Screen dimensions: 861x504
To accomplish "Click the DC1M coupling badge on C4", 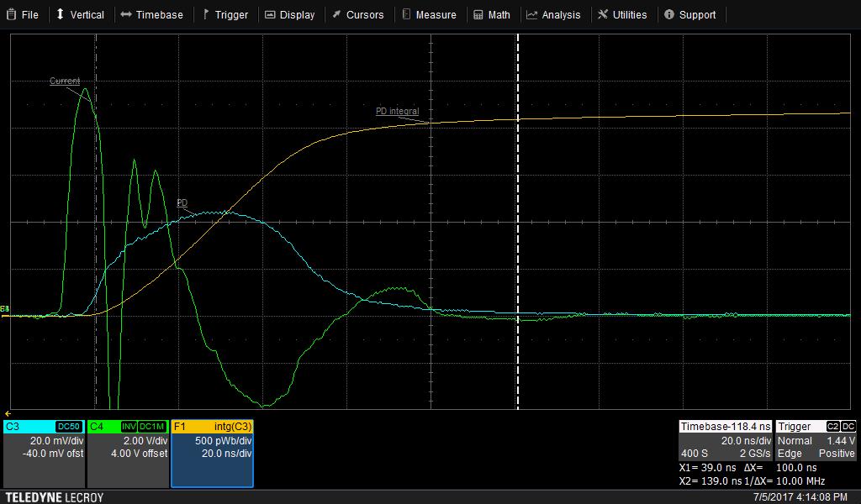I will click(x=152, y=427).
